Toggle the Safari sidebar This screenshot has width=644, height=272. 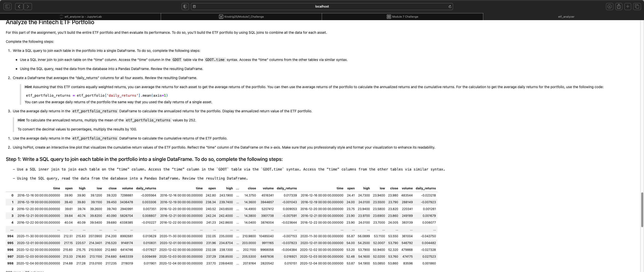[x=7, y=6]
